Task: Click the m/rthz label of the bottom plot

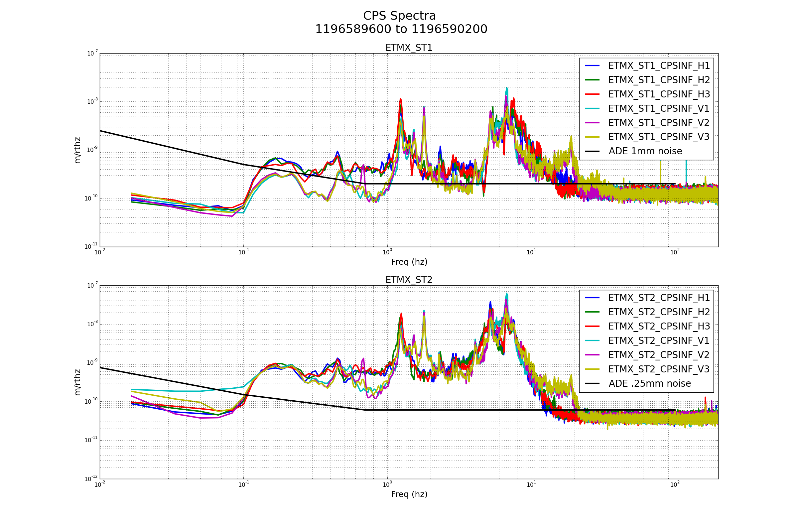Action: tap(78, 382)
